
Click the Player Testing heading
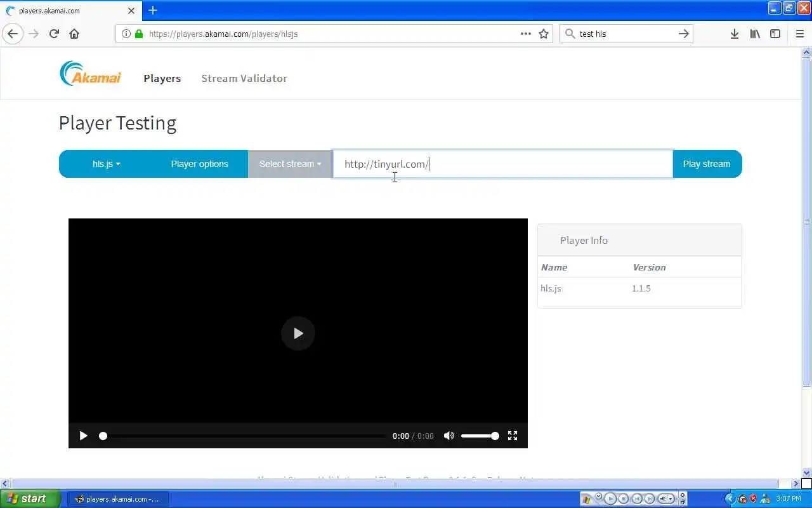(x=117, y=123)
